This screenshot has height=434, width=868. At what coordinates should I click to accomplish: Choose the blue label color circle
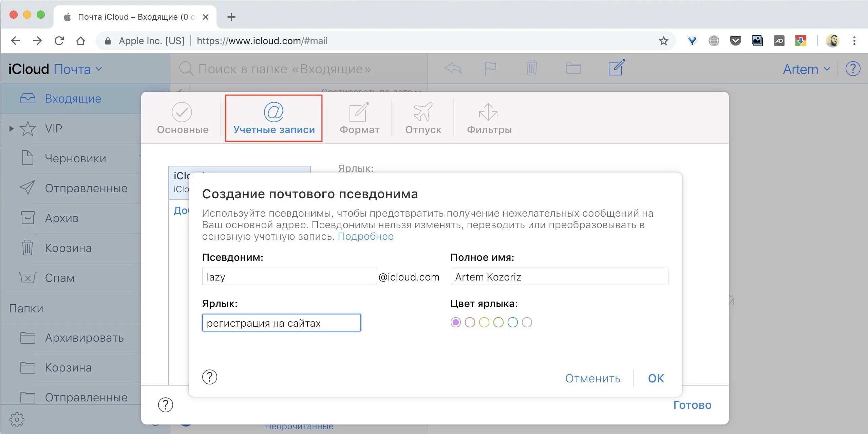point(512,322)
